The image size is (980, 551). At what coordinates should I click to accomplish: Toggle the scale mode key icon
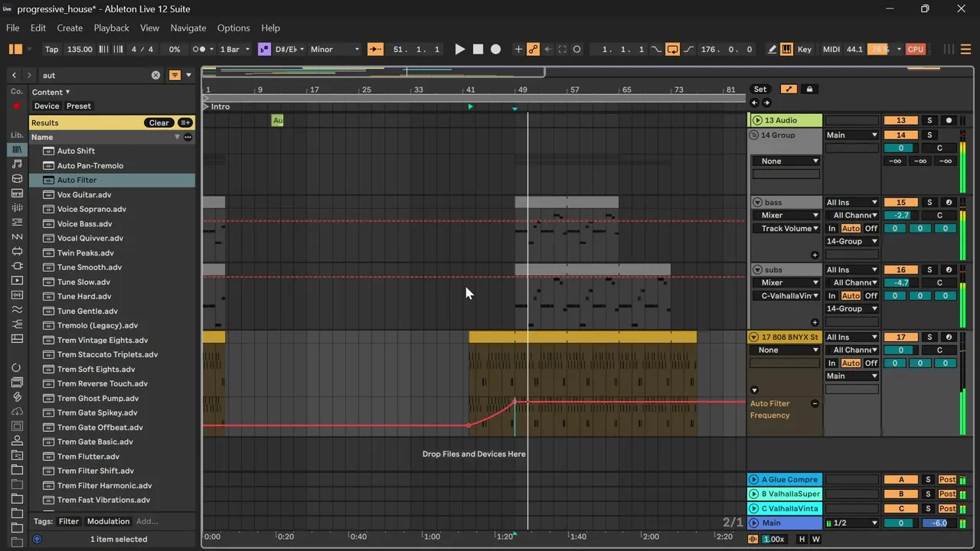264,49
